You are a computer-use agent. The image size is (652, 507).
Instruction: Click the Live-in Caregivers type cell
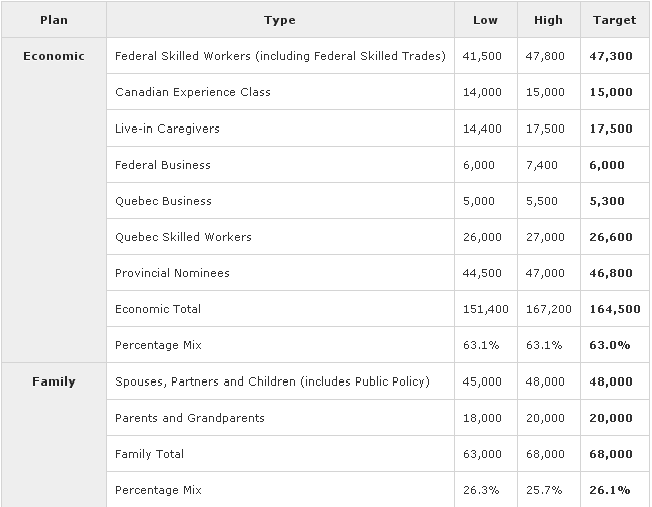pyautogui.click(x=167, y=129)
